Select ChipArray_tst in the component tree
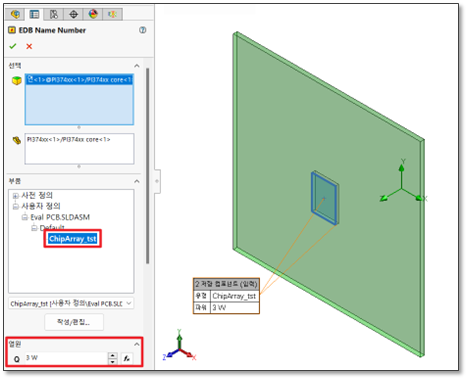Screen dimensions: 468x380 [x=72, y=239]
